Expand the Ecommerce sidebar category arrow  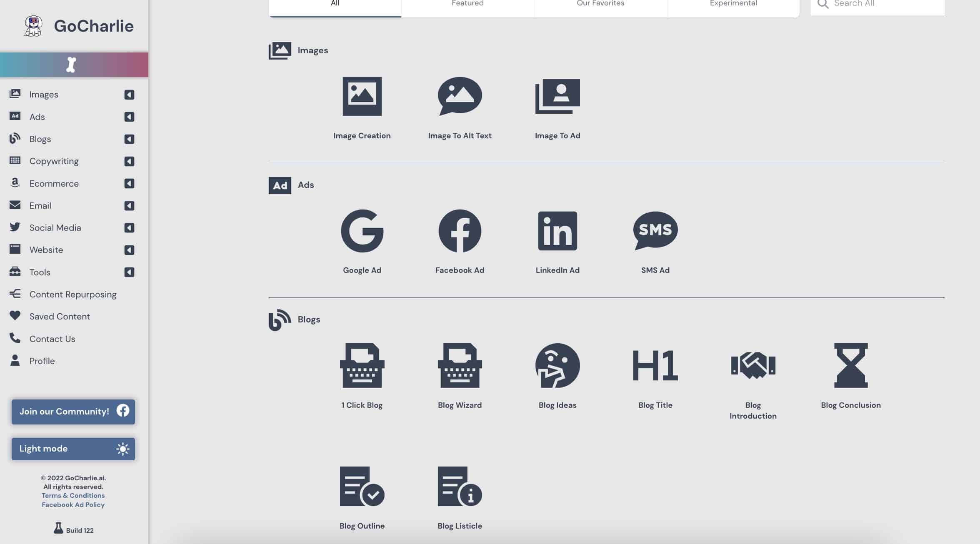coord(129,183)
